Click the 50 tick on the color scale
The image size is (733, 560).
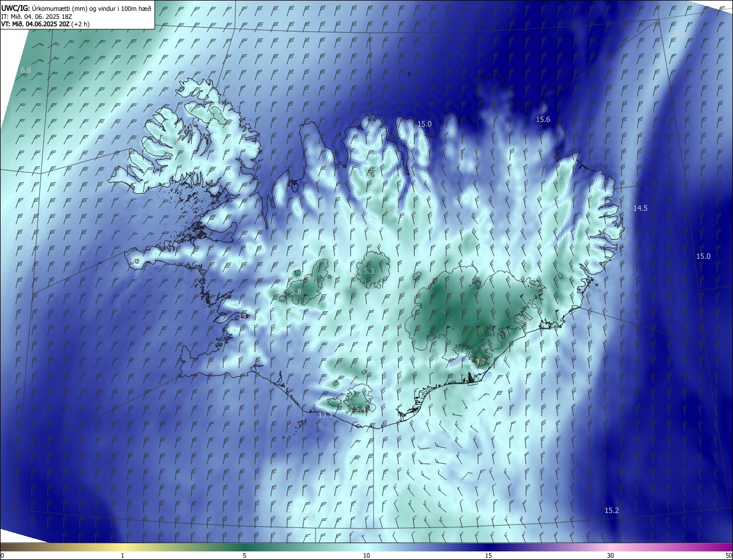tap(728, 555)
